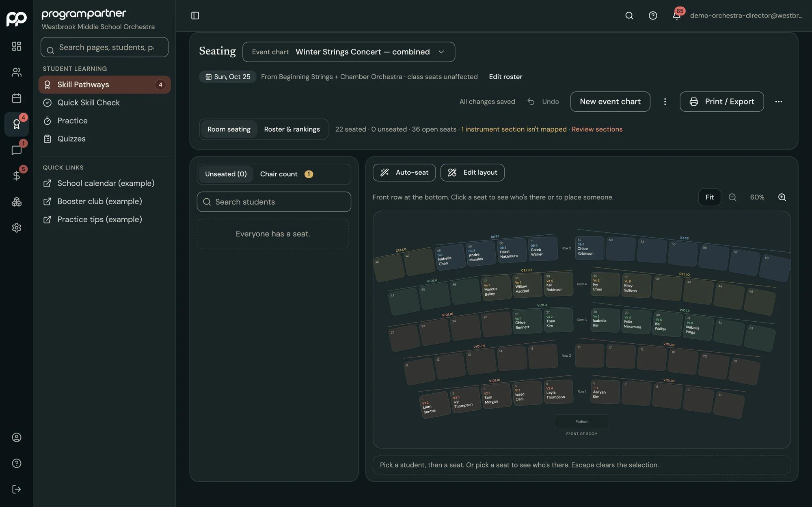Click New event chart button

click(610, 102)
